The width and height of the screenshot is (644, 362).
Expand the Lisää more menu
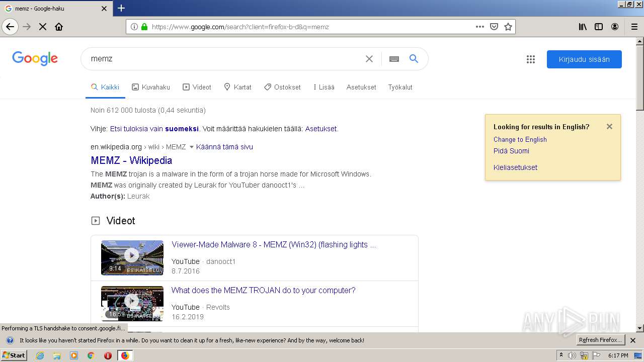pos(324,87)
